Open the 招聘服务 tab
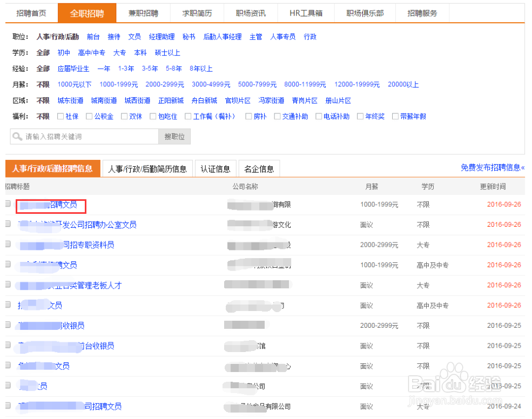The height and width of the screenshot is (419, 532). point(422,13)
